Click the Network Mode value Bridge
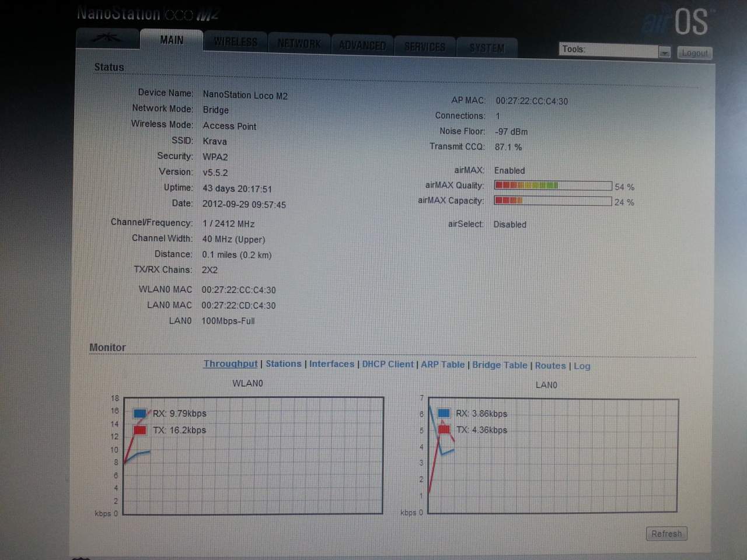Screen dimensions: 747x560 [x=215, y=110]
